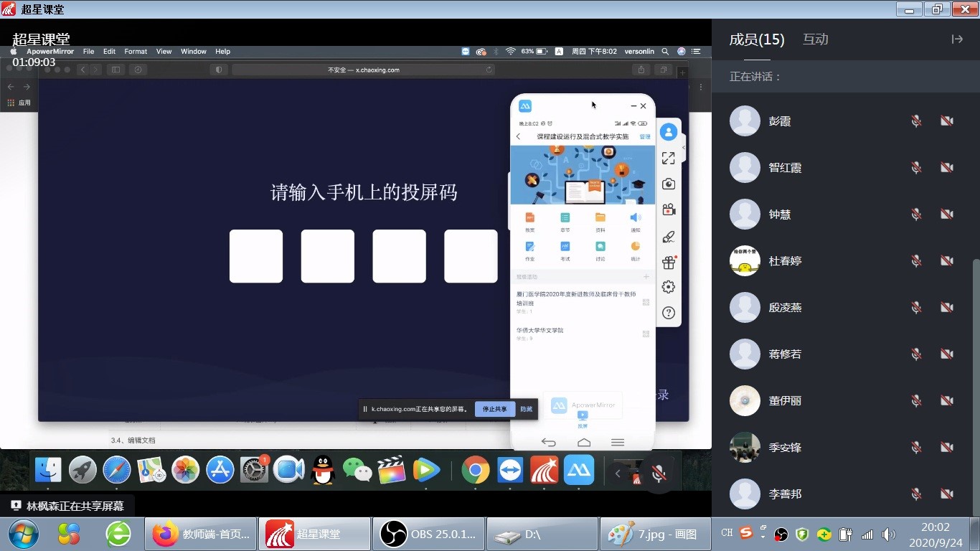Screen dimensions: 980x551
Task: Tap the 作业 icon on the phone screen
Action: (530, 247)
